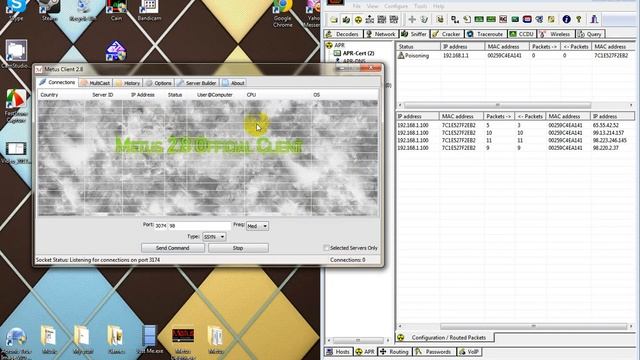Open the About tab in Metus Client

coord(233,83)
